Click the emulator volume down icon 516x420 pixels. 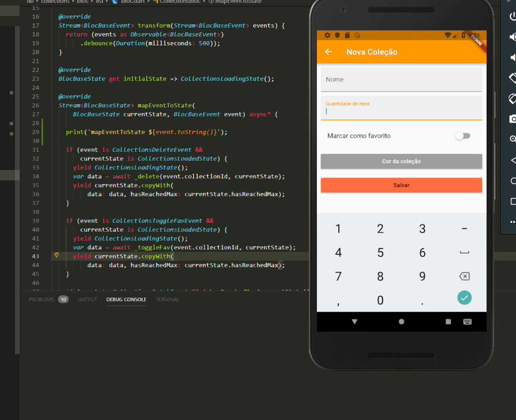513,57
